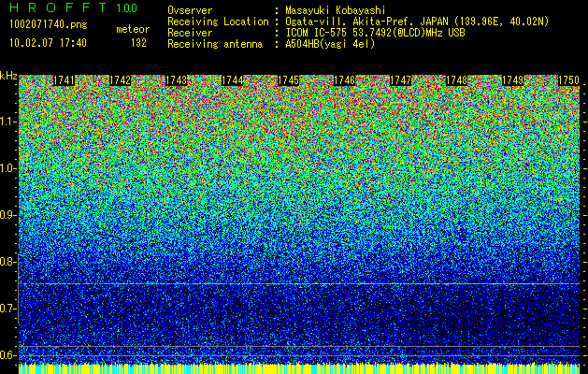Click the 0.8 frequency axis label

7,262
